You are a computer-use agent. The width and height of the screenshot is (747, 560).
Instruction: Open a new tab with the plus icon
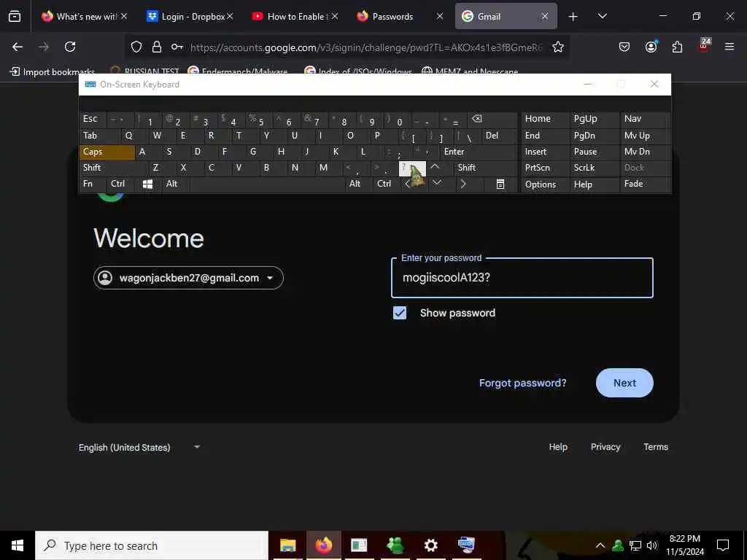(x=573, y=17)
